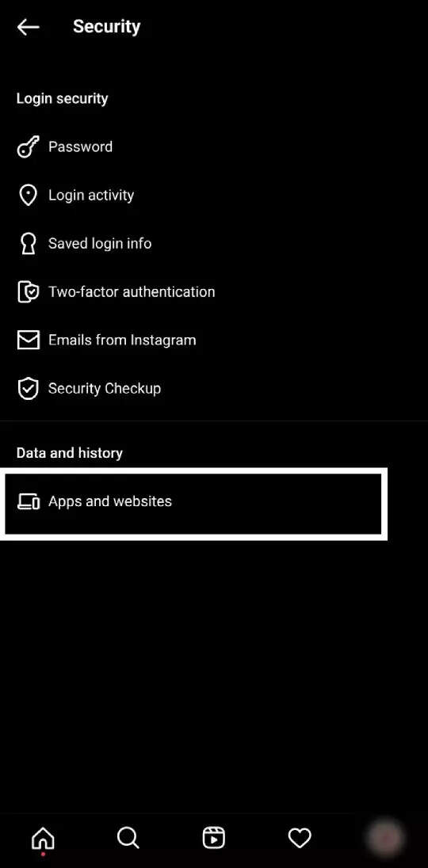
Task: Go to the Home feed tab
Action: click(x=43, y=839)
